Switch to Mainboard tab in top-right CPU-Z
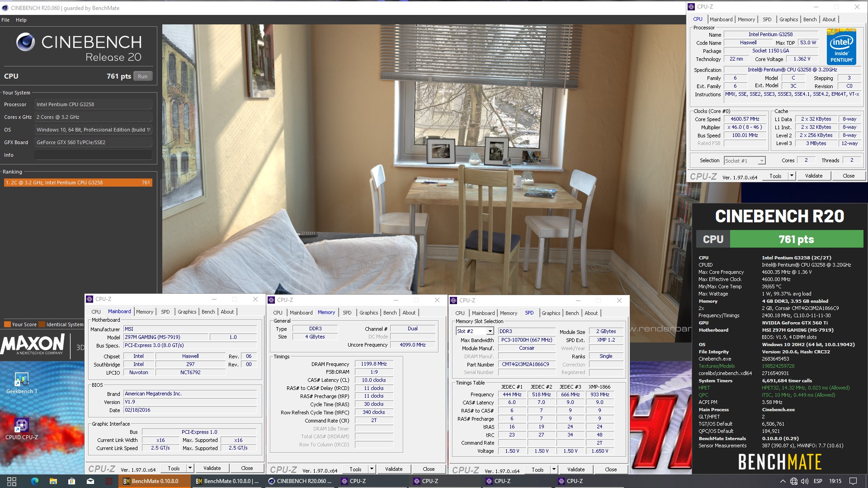The height and width of the screenshot is (488, 868). pyautogui.click(x=721, y=19)
